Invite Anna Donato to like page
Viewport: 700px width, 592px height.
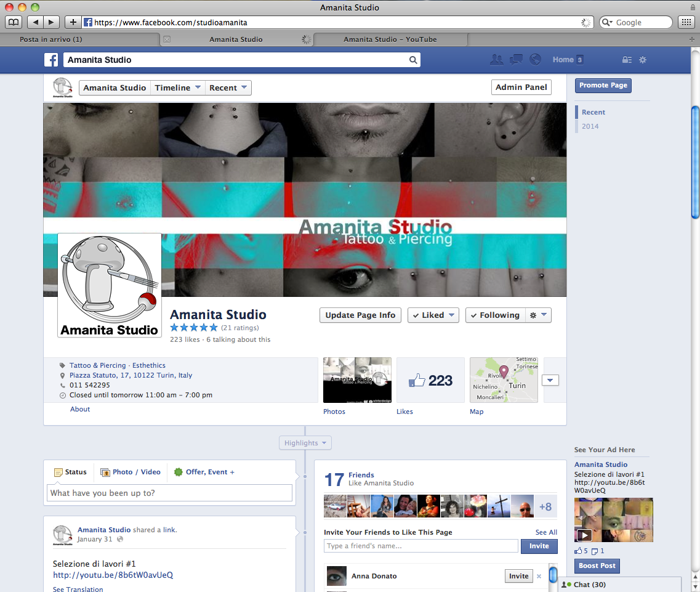click(x=518, y=577)
